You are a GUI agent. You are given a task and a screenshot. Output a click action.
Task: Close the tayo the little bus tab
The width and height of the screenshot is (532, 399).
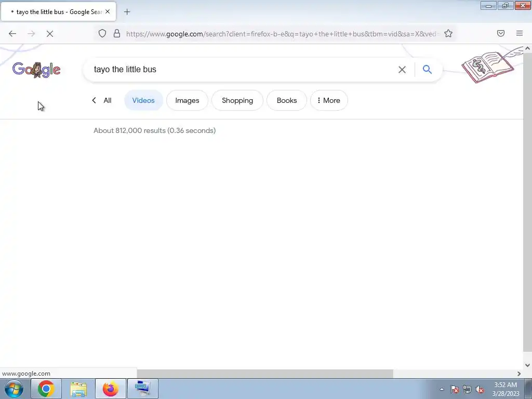pyautogui.click(x=108, y=11)
